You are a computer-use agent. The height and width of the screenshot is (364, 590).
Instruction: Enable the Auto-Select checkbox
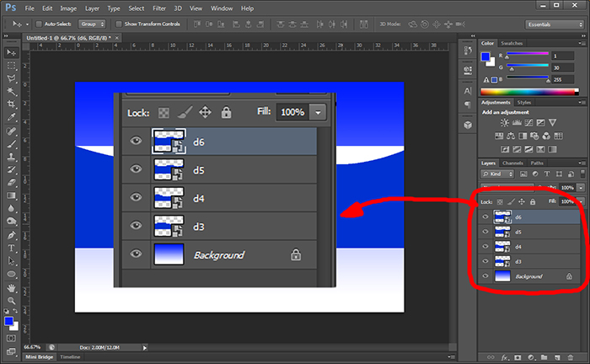click(40, 24)
